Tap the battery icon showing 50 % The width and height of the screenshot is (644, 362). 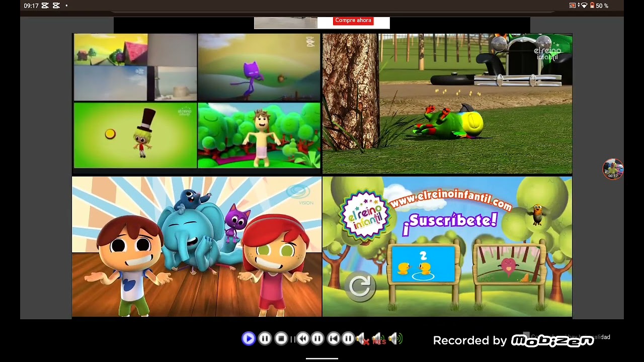pyautogui.click(x=592, y=6)
